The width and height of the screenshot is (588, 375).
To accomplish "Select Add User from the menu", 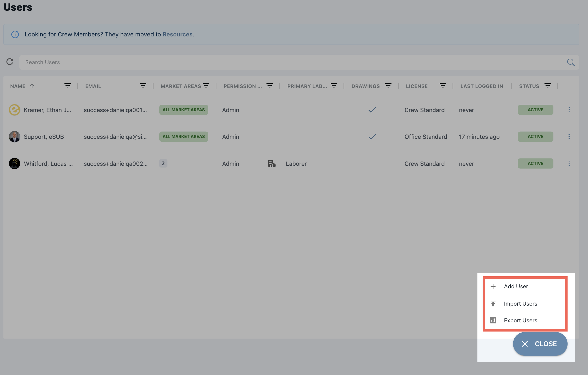I will pos(525,286).
